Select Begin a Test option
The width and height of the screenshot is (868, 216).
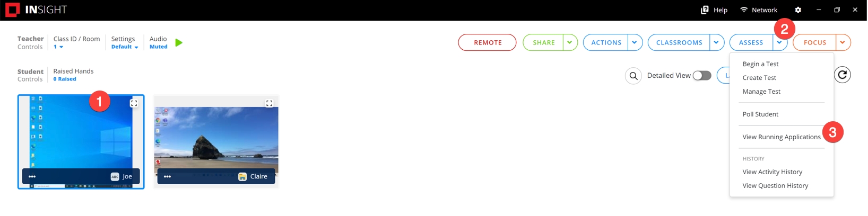[x=760, y=64]
